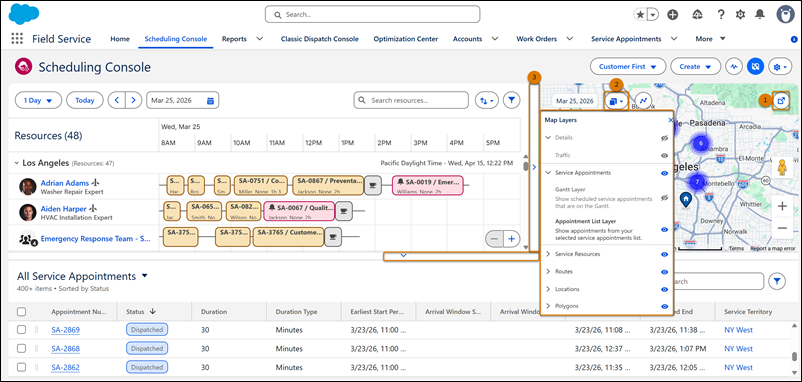Open appointment SA-2868 link
Image resolution: width=802 pixels, height=382 pixels.
(x=65, y=349)
